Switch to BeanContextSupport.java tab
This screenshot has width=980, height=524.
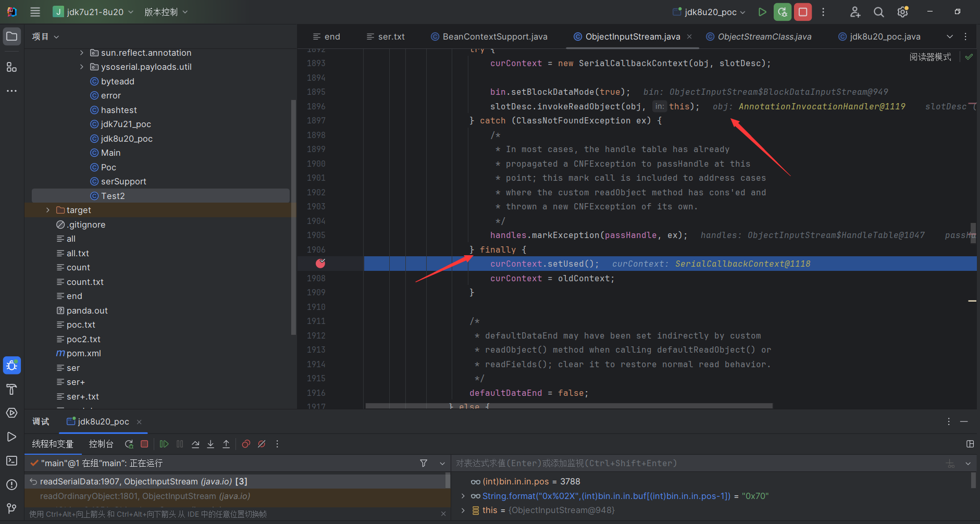pos(489,36)
